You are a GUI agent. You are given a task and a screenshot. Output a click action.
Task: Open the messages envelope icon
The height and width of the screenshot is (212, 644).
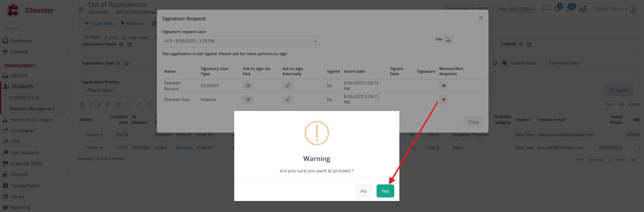(570, 9)
